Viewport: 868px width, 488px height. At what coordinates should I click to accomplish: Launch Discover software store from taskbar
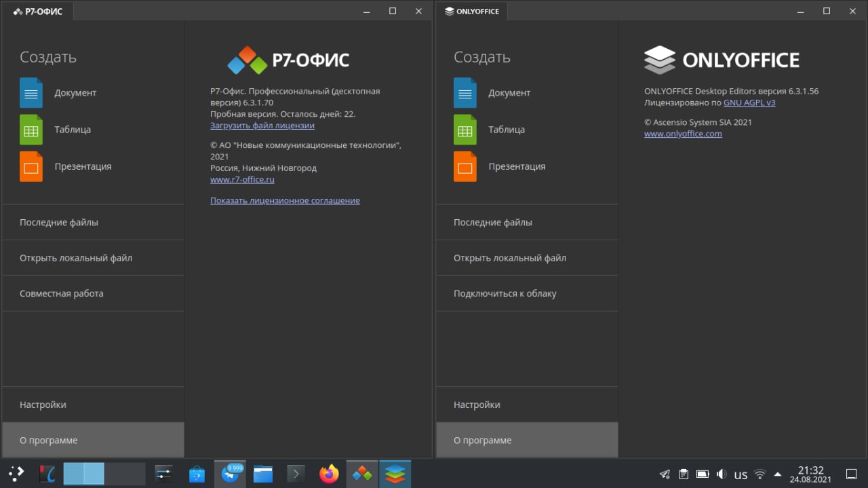click(197, 474)
